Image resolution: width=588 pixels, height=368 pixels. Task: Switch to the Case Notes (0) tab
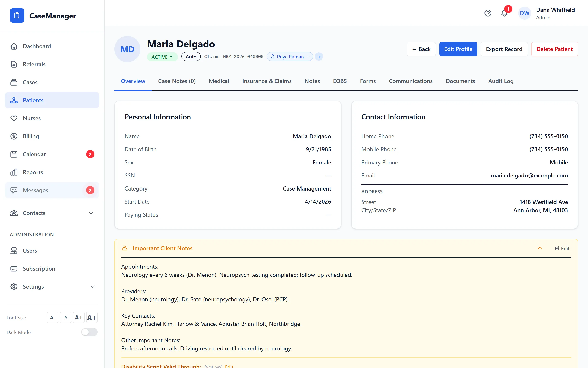point(177,81)
